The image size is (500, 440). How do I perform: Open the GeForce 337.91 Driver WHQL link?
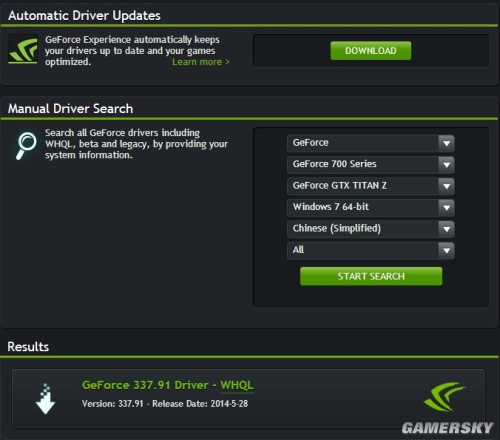tap(168, 385)
